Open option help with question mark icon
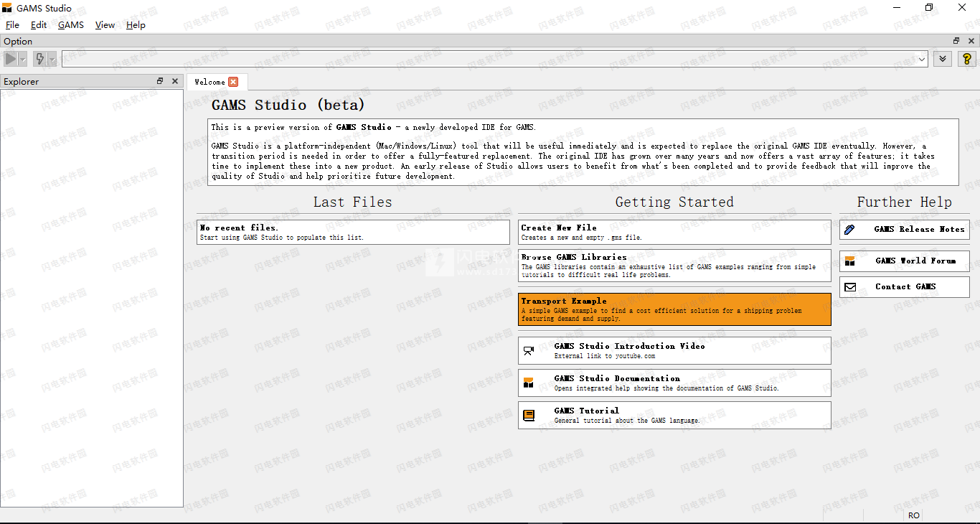Screen dimensions: 980x524 (x=966, y=59)
